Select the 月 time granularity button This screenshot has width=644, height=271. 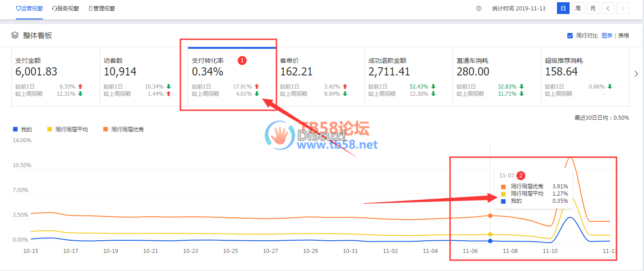coord(593,8)
